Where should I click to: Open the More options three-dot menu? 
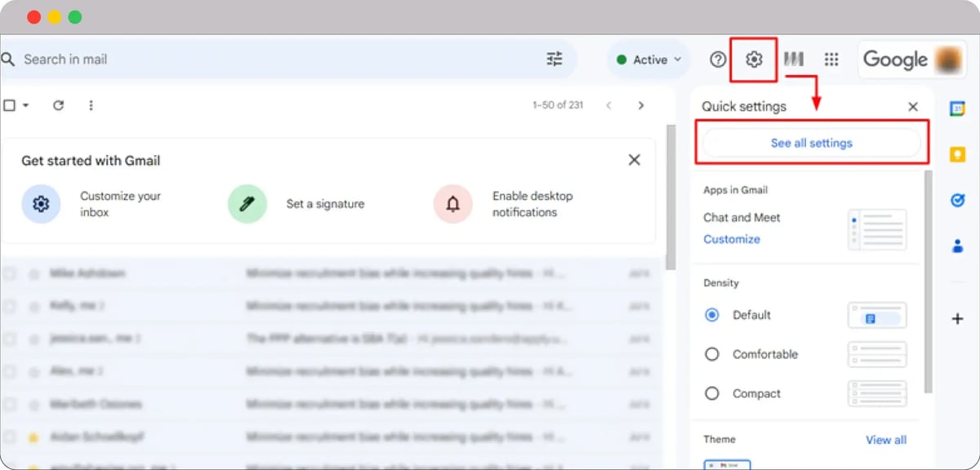click(91, 105)
